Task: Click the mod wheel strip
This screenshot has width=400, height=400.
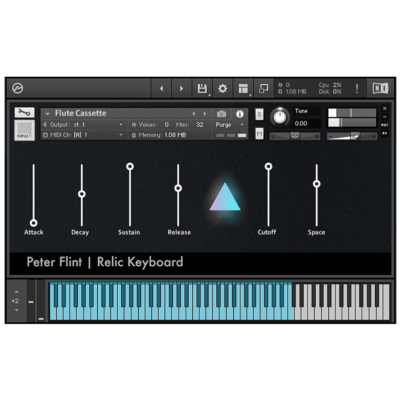Action: pos(41,301)
